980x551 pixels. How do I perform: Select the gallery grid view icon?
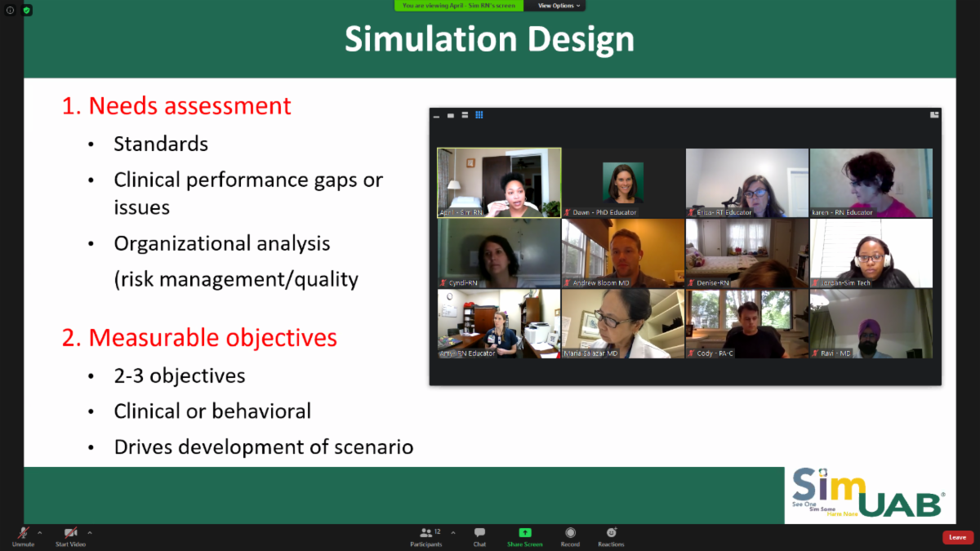pos(479,115)
